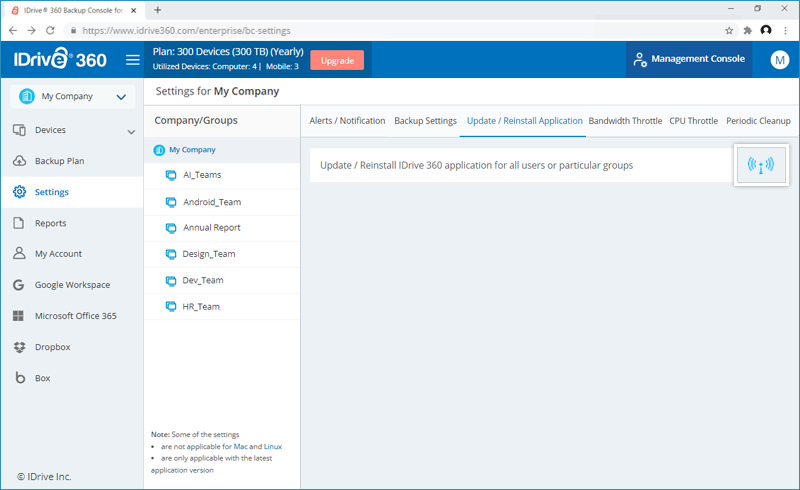Switch to Alerts / Notification tab

pos(347,121)
